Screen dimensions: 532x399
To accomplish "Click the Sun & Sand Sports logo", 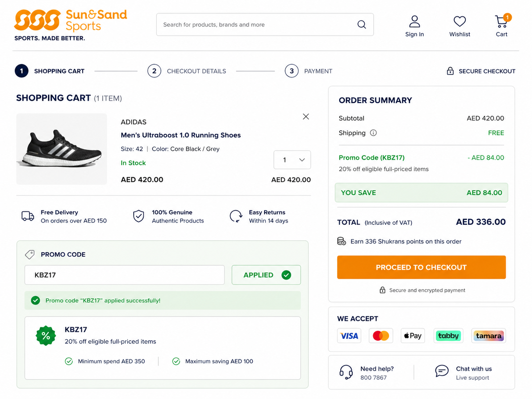I will coord(71,25).
